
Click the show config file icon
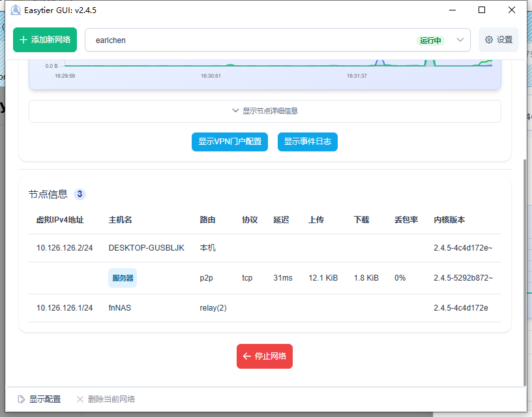coord(21,399)
